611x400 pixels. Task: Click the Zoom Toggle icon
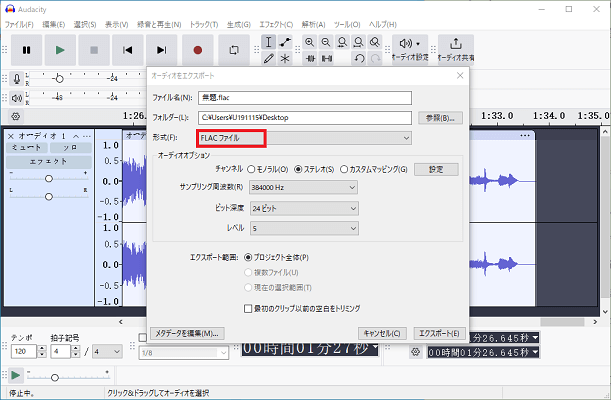(x=375, y=42)
